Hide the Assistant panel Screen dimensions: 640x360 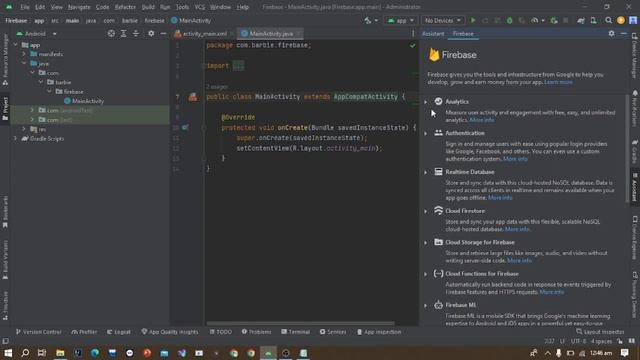624,33
